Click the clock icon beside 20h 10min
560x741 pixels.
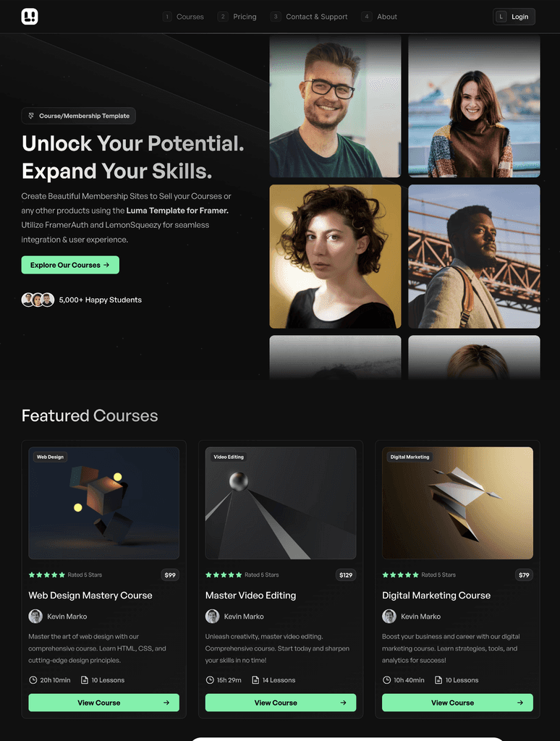coord(33,680)
